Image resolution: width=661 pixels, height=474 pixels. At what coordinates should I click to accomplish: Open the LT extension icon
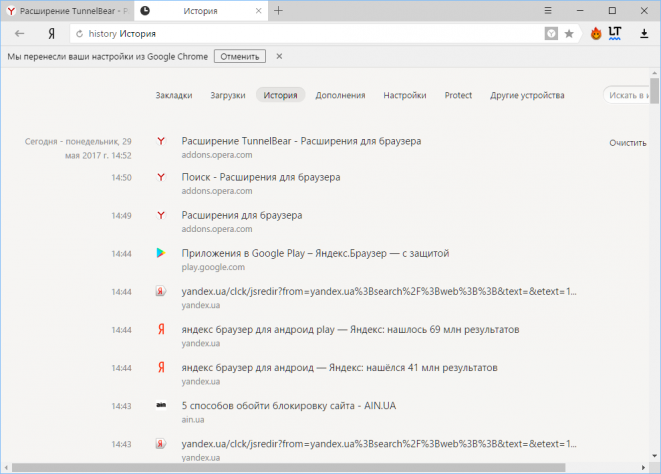pyautogui.click(x=615, y=33)
